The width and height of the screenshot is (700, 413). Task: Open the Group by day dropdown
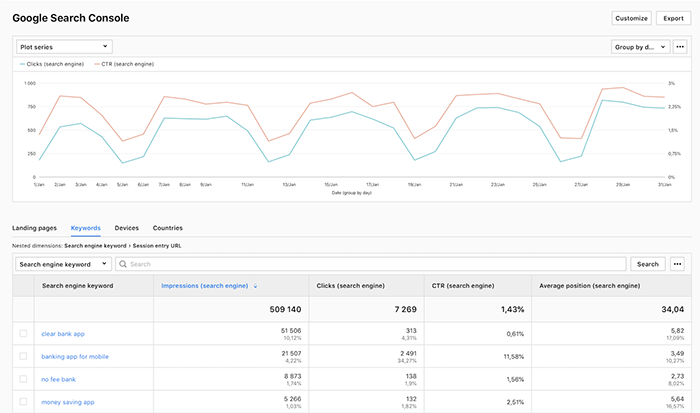coord(638,46)
